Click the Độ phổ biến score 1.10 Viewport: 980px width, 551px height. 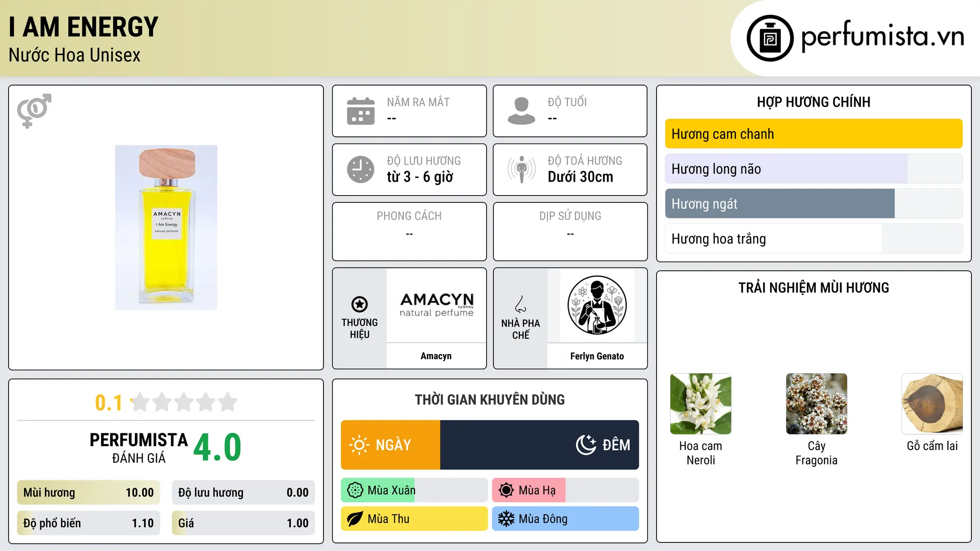(89, 523)
